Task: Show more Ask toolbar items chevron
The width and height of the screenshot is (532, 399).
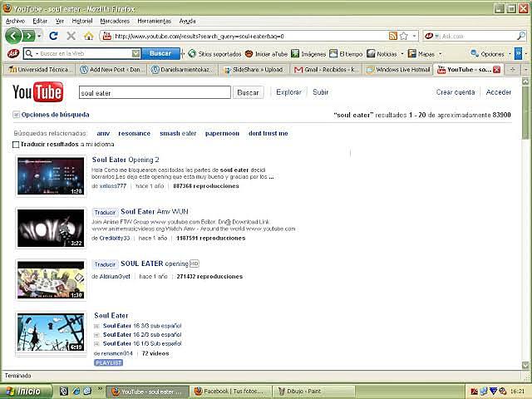Action: pyautogui.click(x=518, y=53)
